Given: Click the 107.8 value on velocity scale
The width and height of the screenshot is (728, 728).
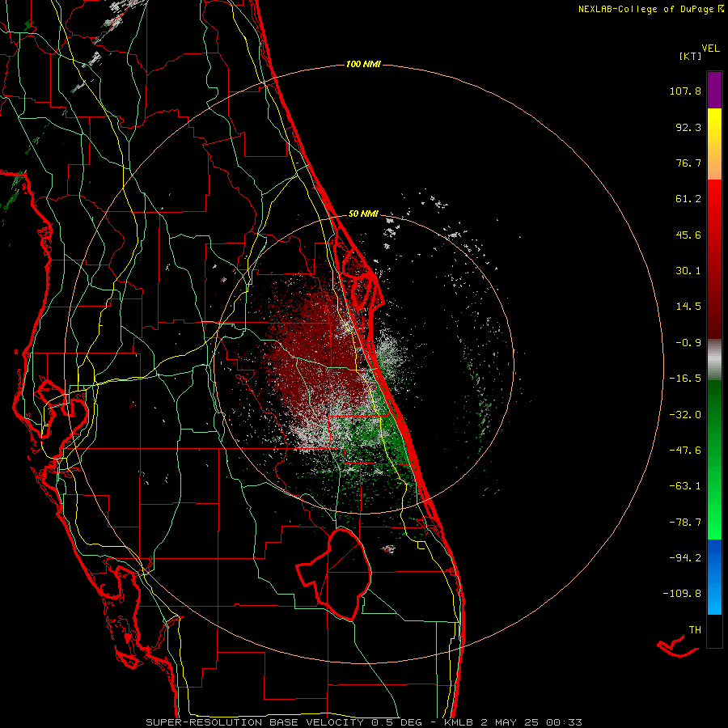Looking at the screenshot, I should tap(685, 91).
